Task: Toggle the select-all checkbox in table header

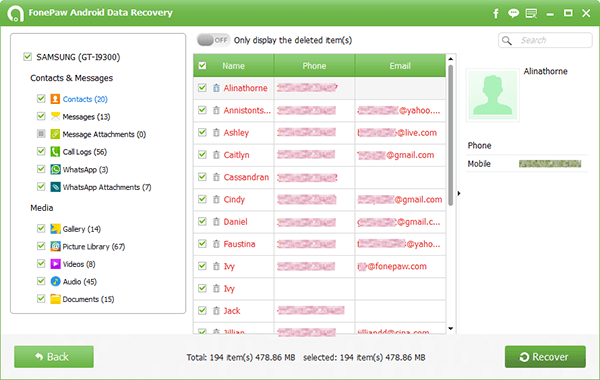Action: [x=202, y=65]
